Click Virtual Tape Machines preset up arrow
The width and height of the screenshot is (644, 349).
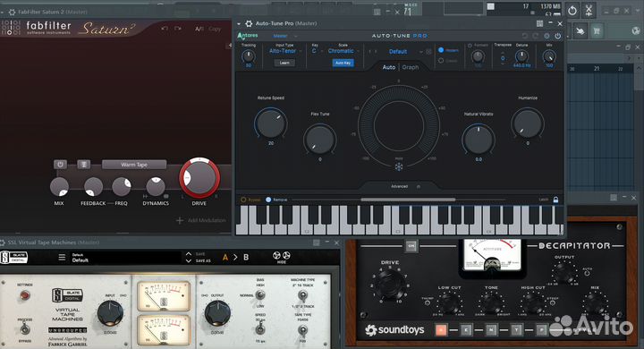coord(189,254)
